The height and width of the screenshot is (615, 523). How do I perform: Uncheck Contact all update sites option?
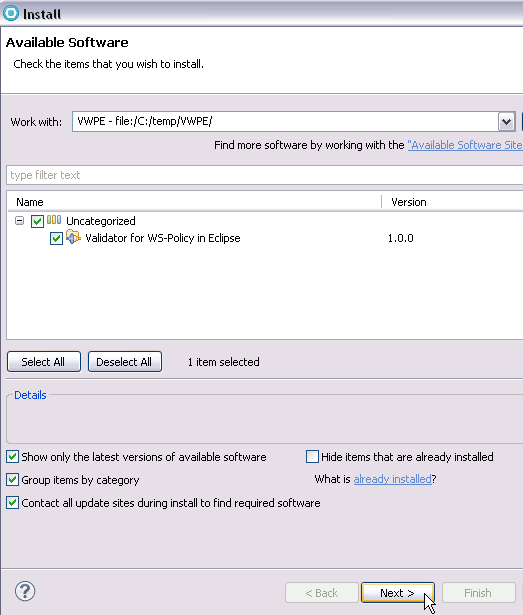click(x=13, y=503)
